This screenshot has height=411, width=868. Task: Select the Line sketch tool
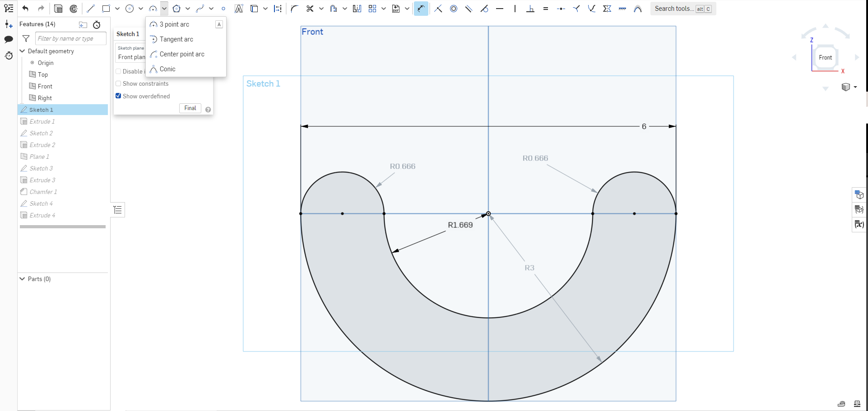click(90, 8)
